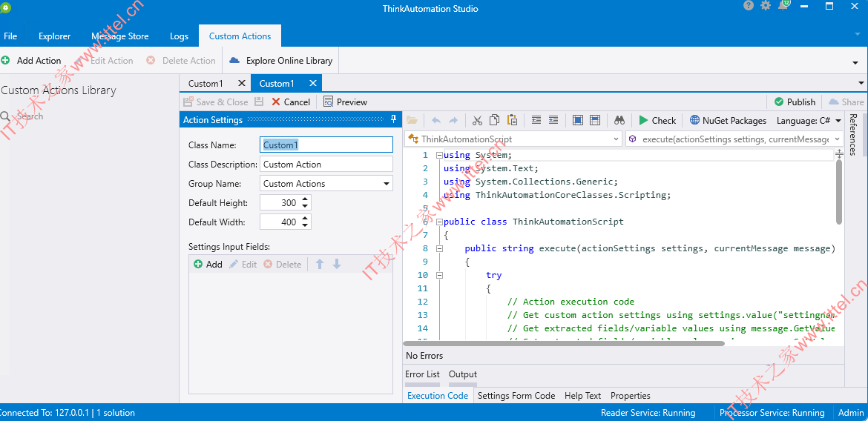
Task: Click the split editor layout icon
Action: [595, 120]
